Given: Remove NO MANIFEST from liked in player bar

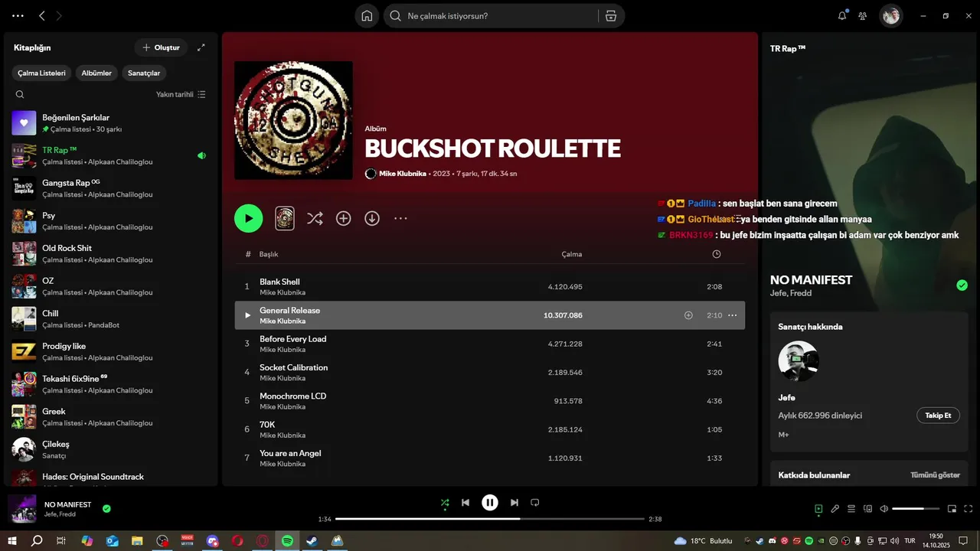Looking at the screenshot, I should (x=106, y=508).
